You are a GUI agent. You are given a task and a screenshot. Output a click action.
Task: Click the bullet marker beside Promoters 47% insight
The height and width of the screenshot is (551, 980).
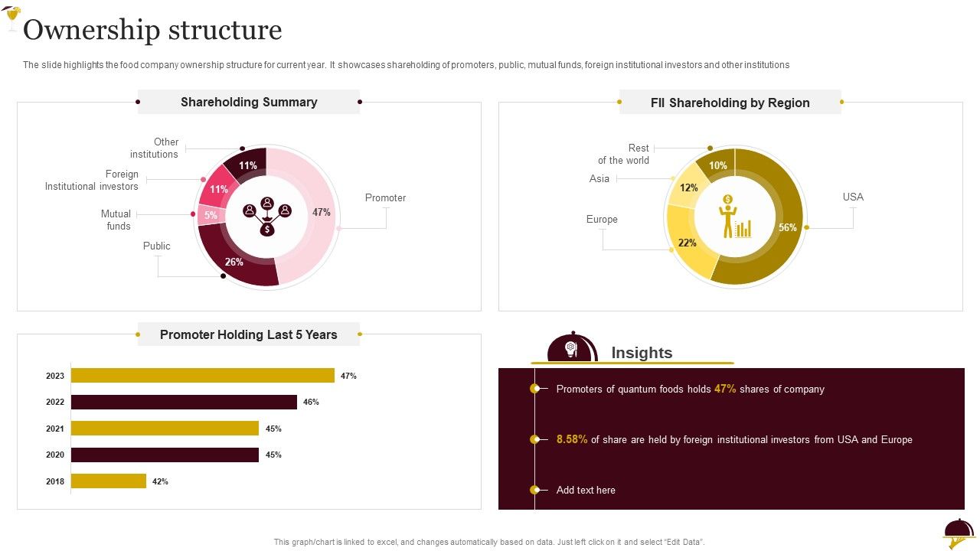534,389
